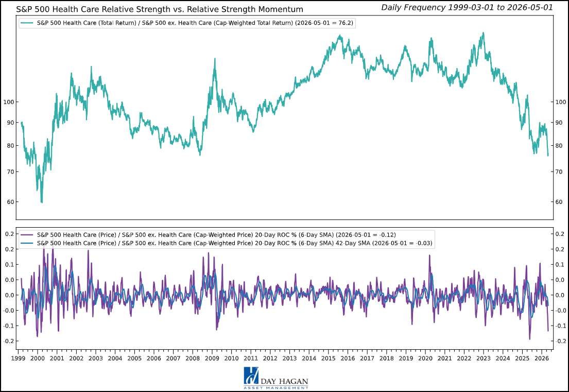Click the right y-axis 90 label

point(559,123)
